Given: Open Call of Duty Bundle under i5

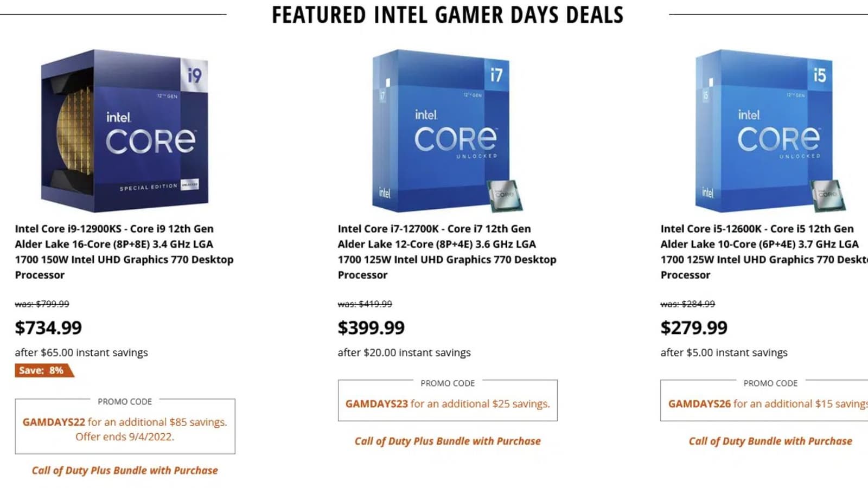Looking at the screenshot, I should 770,441.
